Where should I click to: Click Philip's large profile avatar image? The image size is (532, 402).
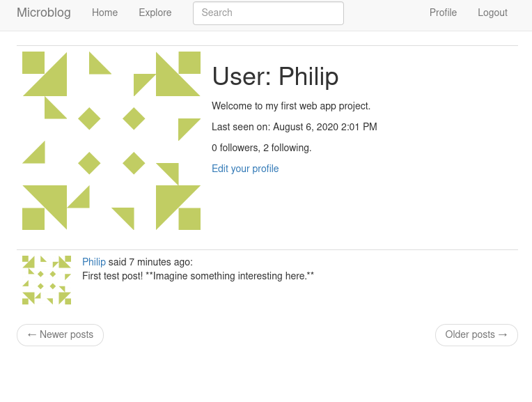pyautogui.click(x=111, y=141)
